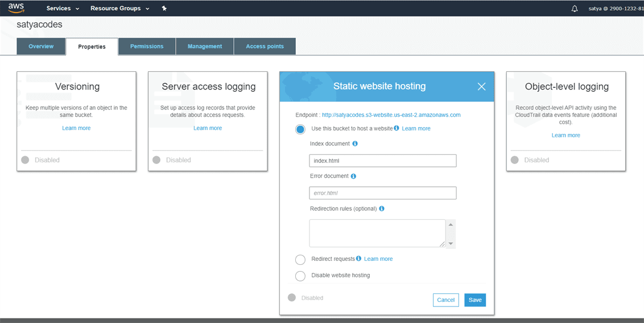Click info icon beside Redirection rules
Image resolution: width=644 pixels, height=323 pixels.
tap(382, 208)
